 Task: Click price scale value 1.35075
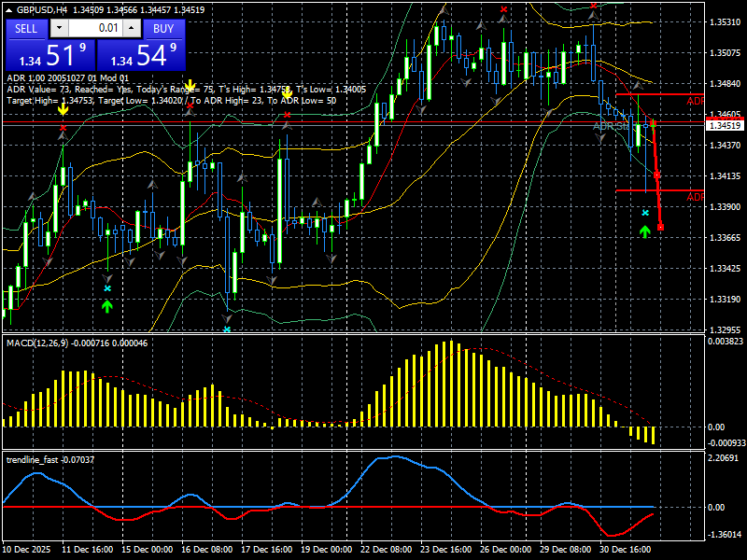click(x=726, y=52)
